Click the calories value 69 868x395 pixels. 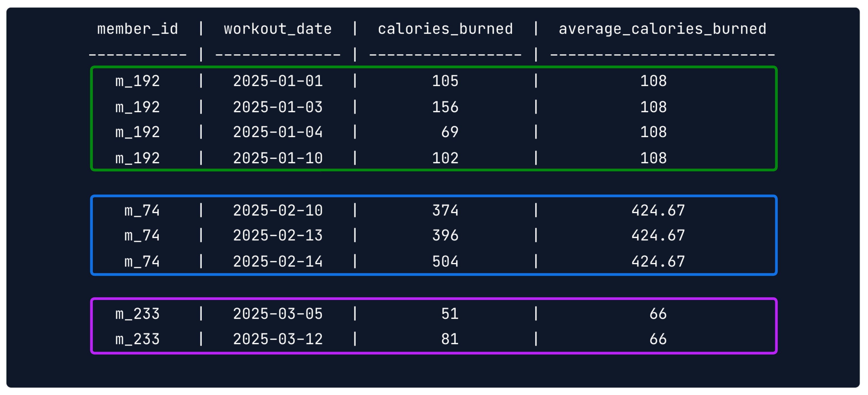(450, 132)
